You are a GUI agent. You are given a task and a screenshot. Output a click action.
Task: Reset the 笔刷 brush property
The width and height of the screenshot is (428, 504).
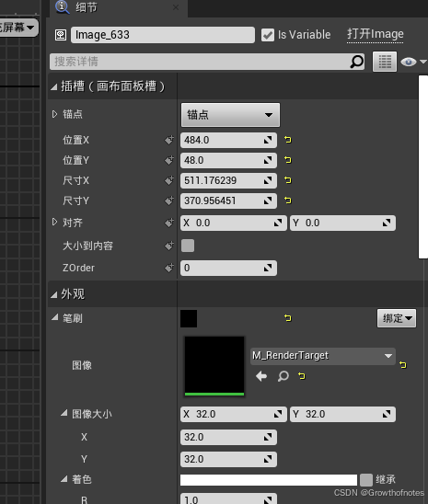288,318
